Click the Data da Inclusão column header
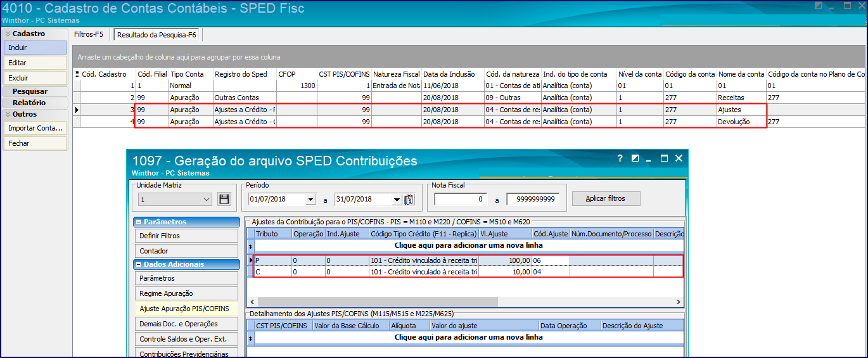 [x=453, y=74]
